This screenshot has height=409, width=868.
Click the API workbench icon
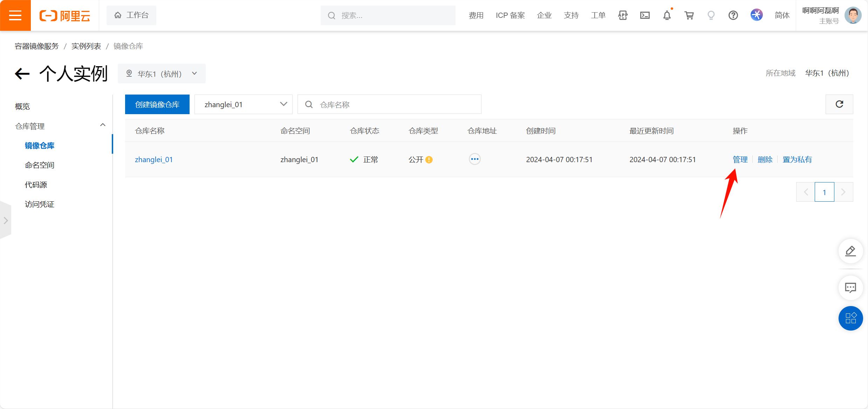(x=623, y=15)
